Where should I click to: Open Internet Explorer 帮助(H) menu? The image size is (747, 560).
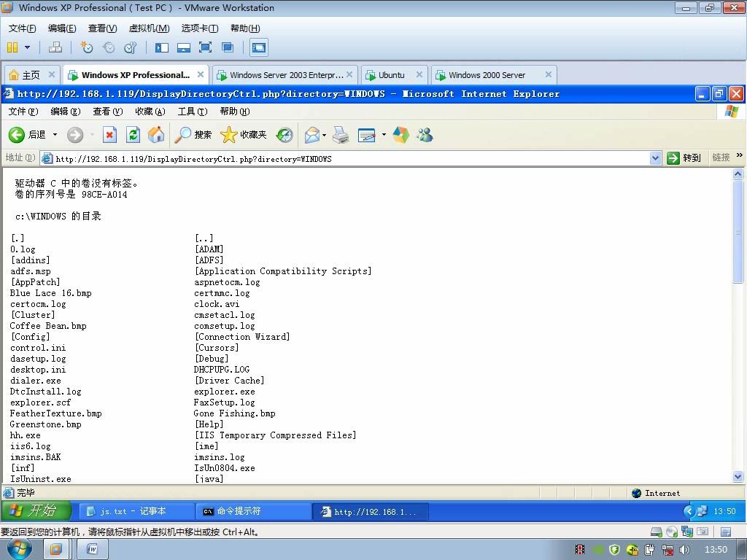(x=235, y=112)
